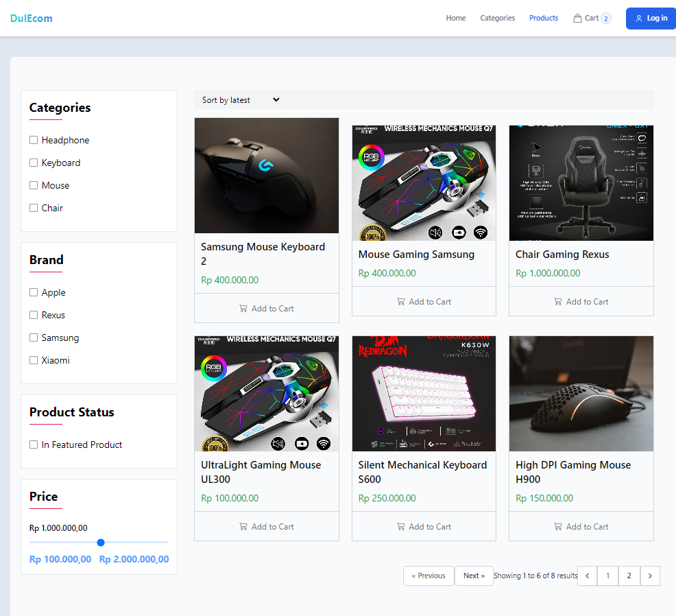Click the cart icon on Samsung Mouse Keyboard 2's Add to Cart
The image size is (676, 616).
pos(243,308)
